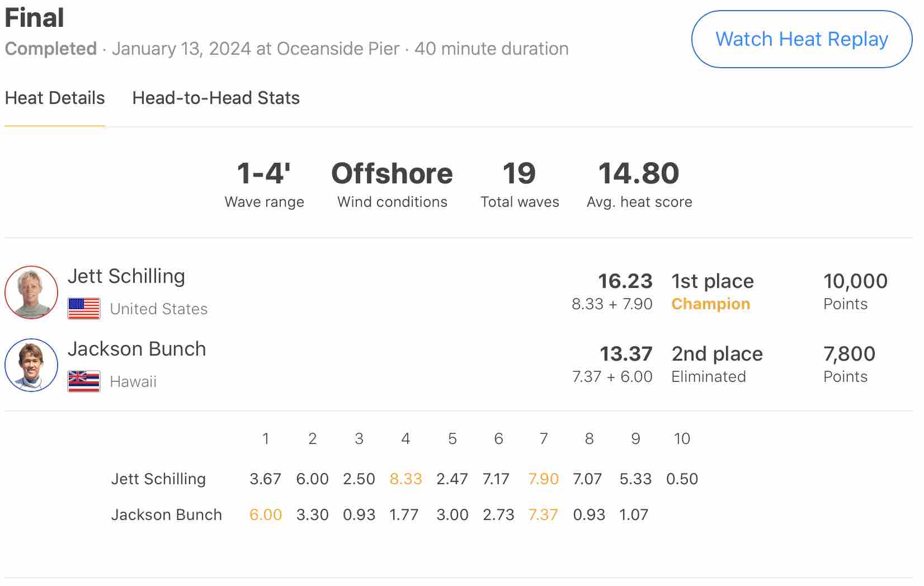
Task: Click the Hawaii flag icon
Action: (84, 381)
